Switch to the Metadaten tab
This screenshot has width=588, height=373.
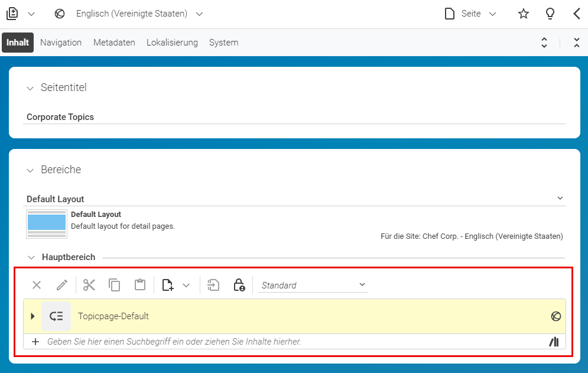[x=114, y=43]
